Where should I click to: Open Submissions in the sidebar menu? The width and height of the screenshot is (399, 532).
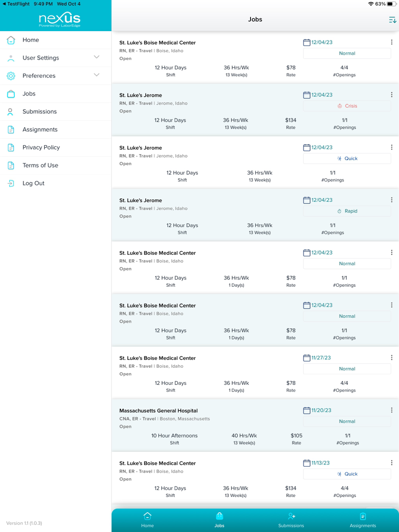pyautogui.click(x=56, y=112)
